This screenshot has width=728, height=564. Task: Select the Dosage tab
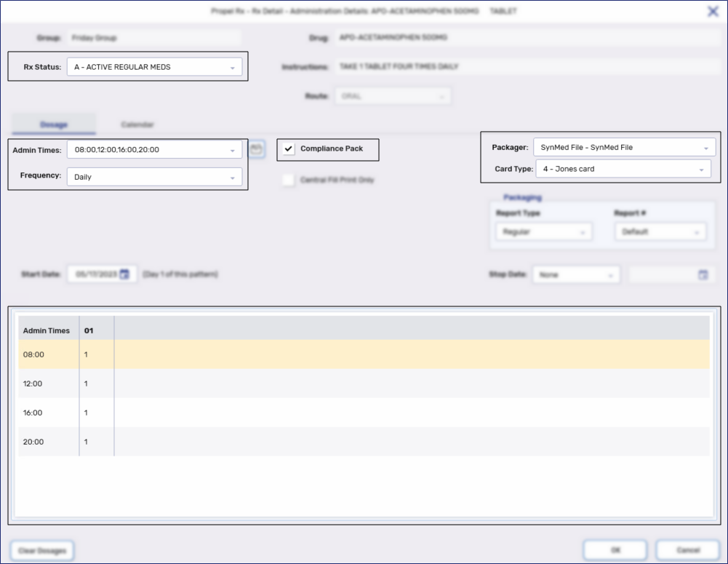(x=53, y=124)
